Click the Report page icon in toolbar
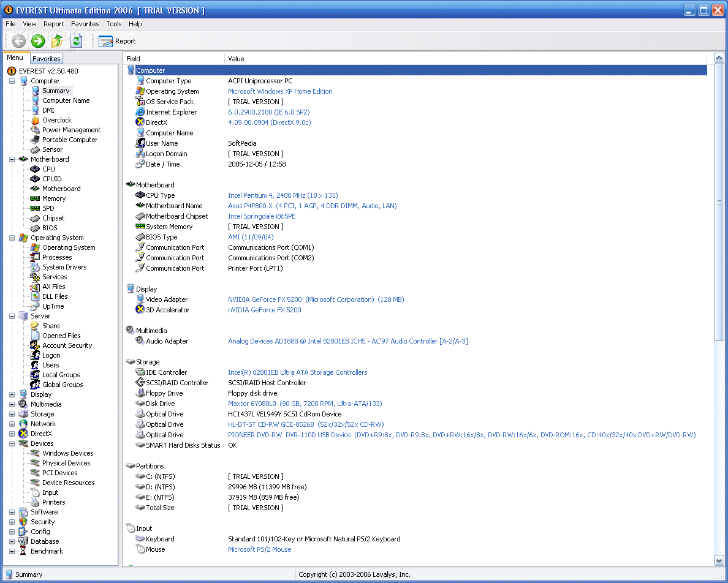The width and height of the screenshot is (728, 583). (x=106, y=41)
